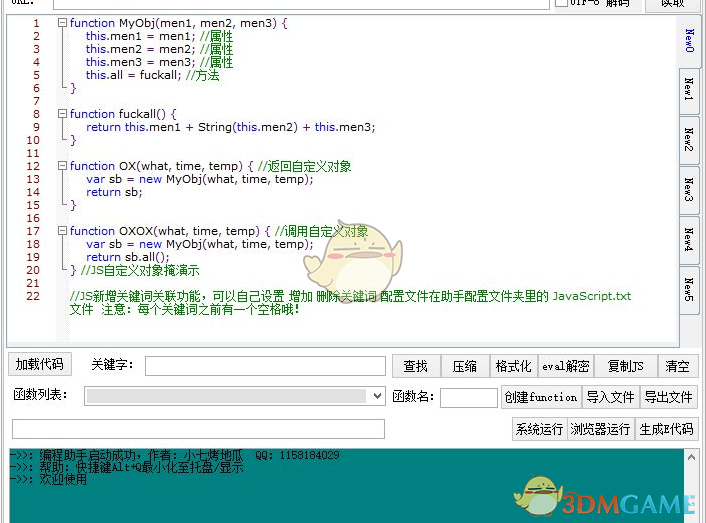This screenshot has width=706, height=523.
Task: Collapse the fuckall function fold marker
Action: (63, 114)
